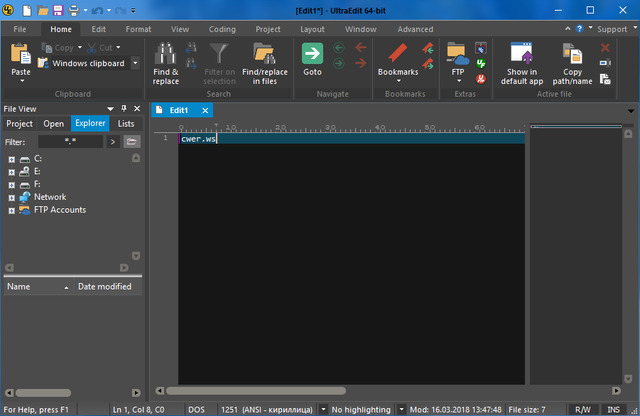
Task: Open the Windows clipboard dropdown
Action: click(135, 63)
